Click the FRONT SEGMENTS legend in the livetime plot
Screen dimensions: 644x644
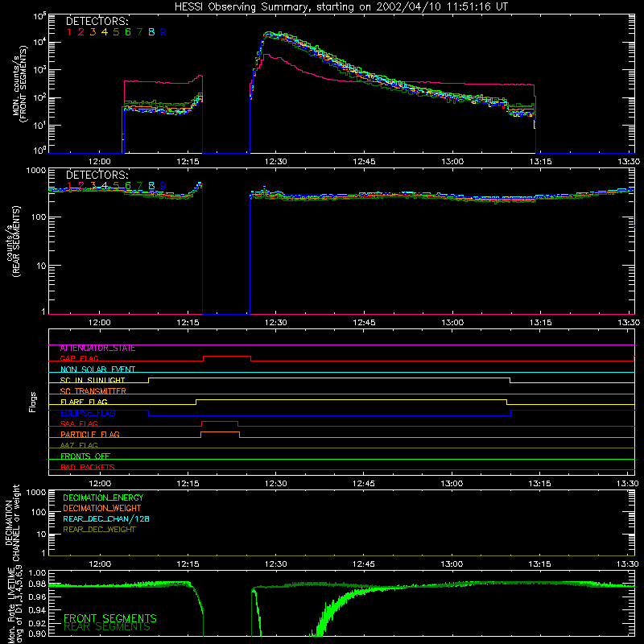point(110,618)
